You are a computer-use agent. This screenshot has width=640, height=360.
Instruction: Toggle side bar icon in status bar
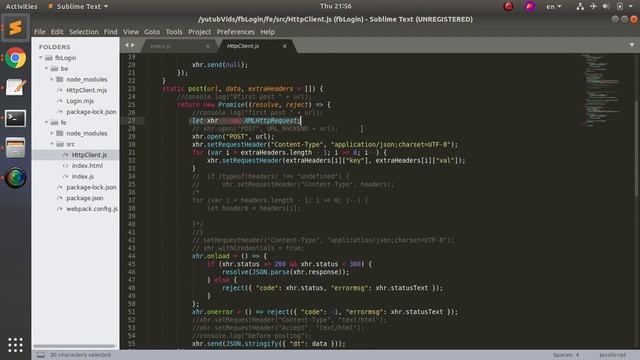40,355
